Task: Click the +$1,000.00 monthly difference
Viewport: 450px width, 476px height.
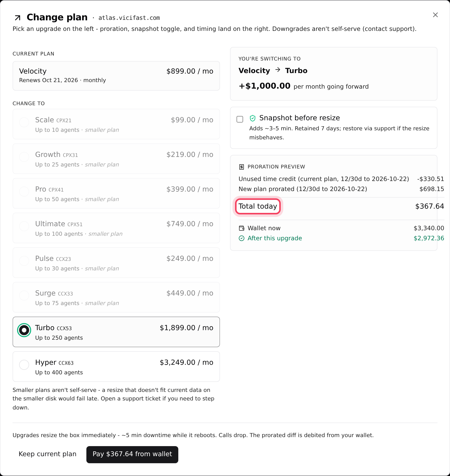Action: [x=264, y=86]
